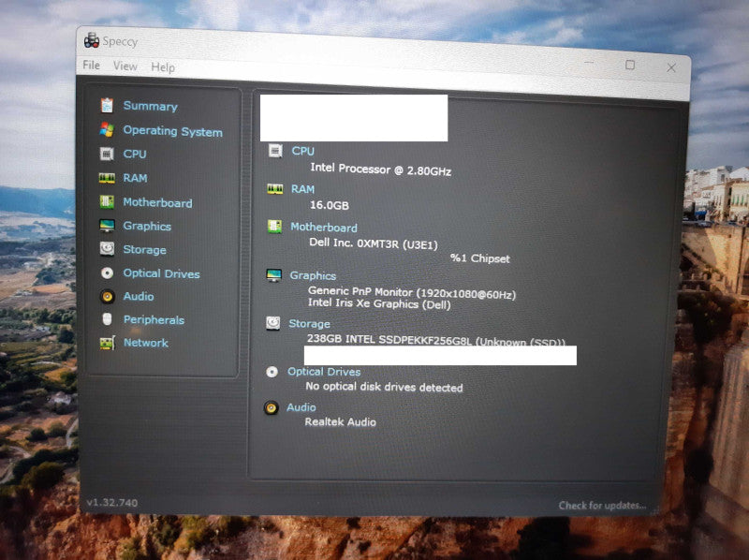This screenshot has width=749, height=560.
Task: Click the Audio speaker icon in sidebar
Action: (x=107, y=296)
